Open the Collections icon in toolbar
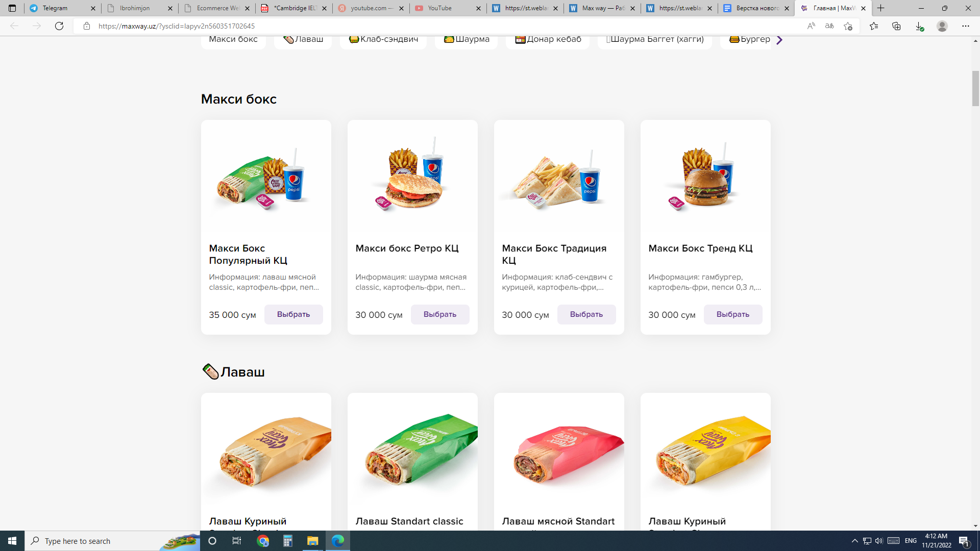Image resolution: width=980 pixels, height=551 pixels. pos(896,26)
